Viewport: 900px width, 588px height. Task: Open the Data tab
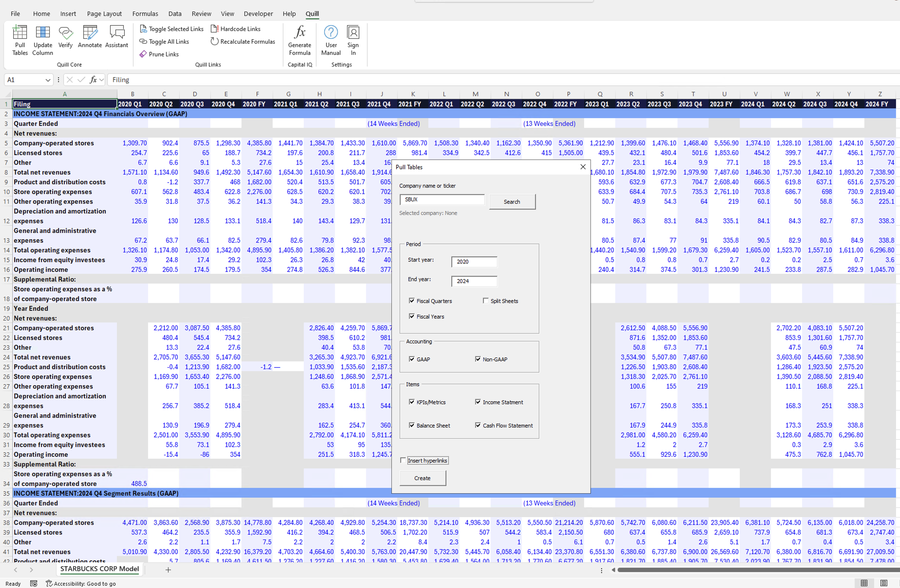coord(175,14)
